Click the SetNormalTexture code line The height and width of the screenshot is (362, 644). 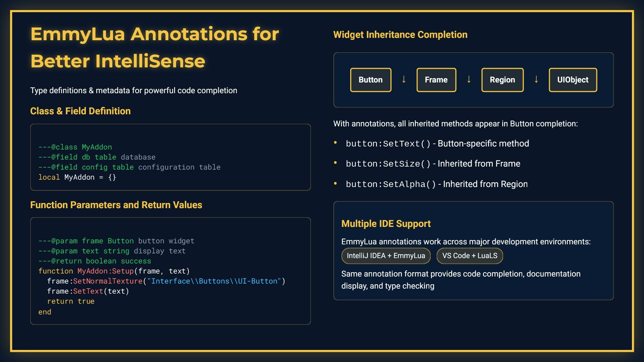tap(166, 281)
